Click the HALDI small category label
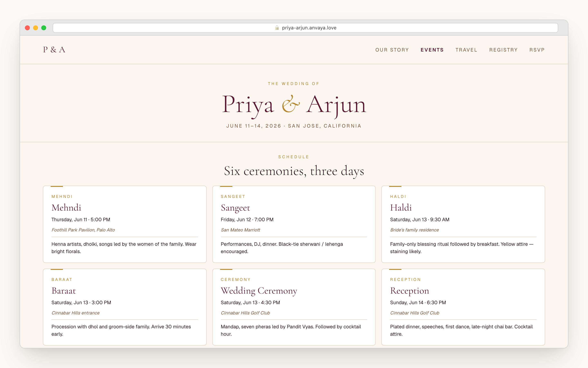 point(398,197)
